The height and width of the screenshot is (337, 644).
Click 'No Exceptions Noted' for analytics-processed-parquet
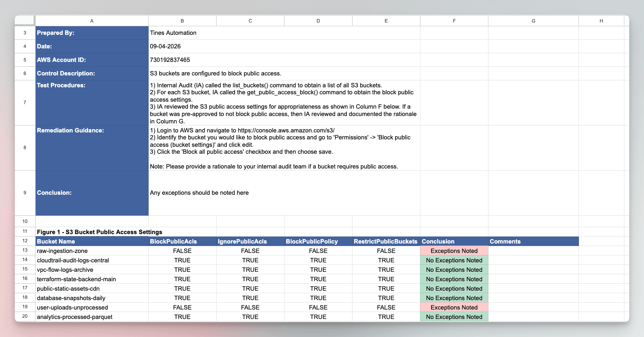454,317
